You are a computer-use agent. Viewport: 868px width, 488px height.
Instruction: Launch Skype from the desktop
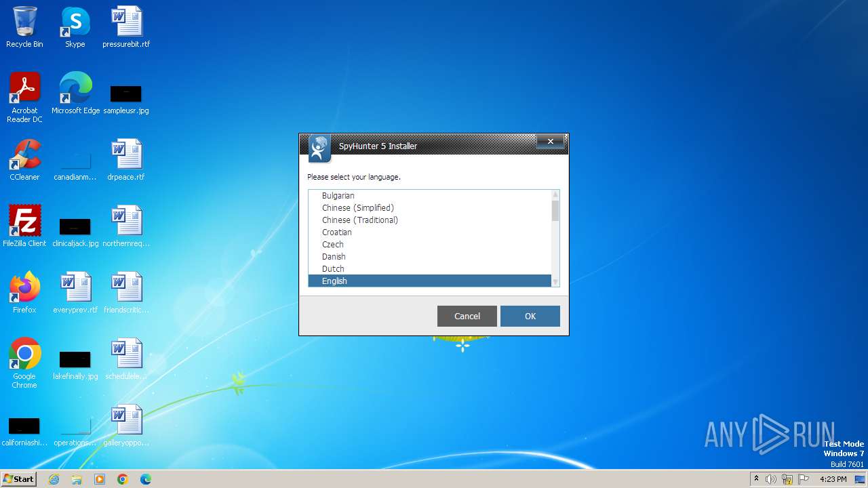click(75, 27)
